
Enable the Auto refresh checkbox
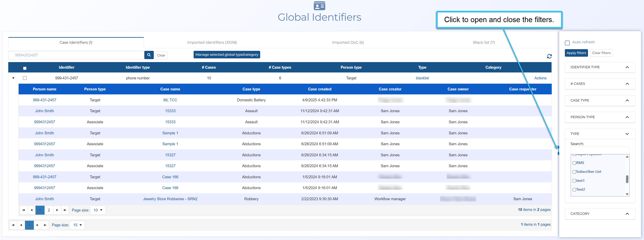pos(567,43)
